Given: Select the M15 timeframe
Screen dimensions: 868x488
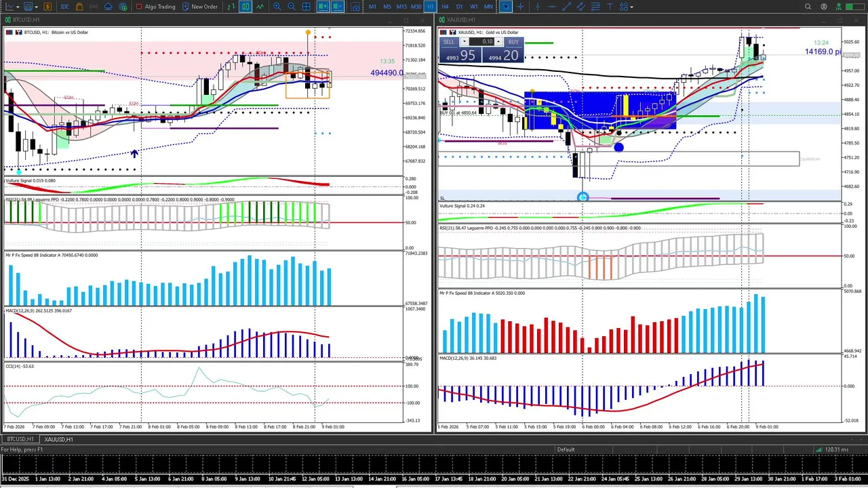Looking at the screenshot, I should coord(401,7).
